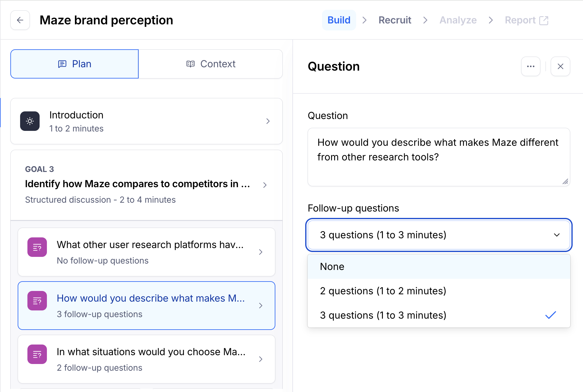583x392 pixels.
Task: Click the purple icon of 'What other user research' question
Action: (x=37, y=247)
